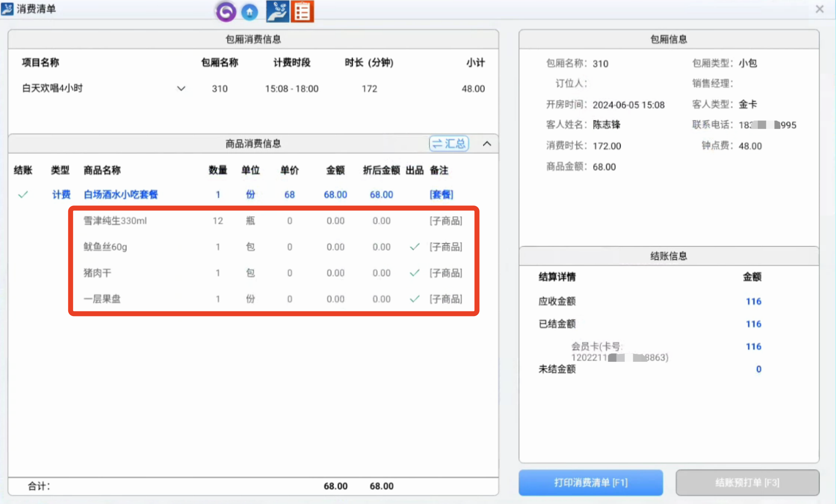This screenshot has width=836, height=504.
Task: Click the 汇总 toggle button
Action: click(x=449, y=144)
